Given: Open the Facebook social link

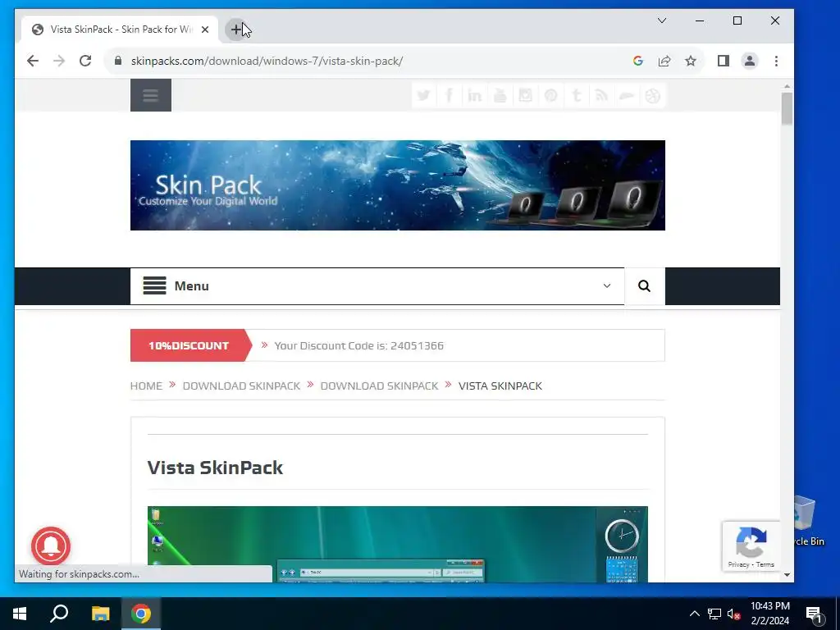Looking at the screenshot, I should coord(449,96).
